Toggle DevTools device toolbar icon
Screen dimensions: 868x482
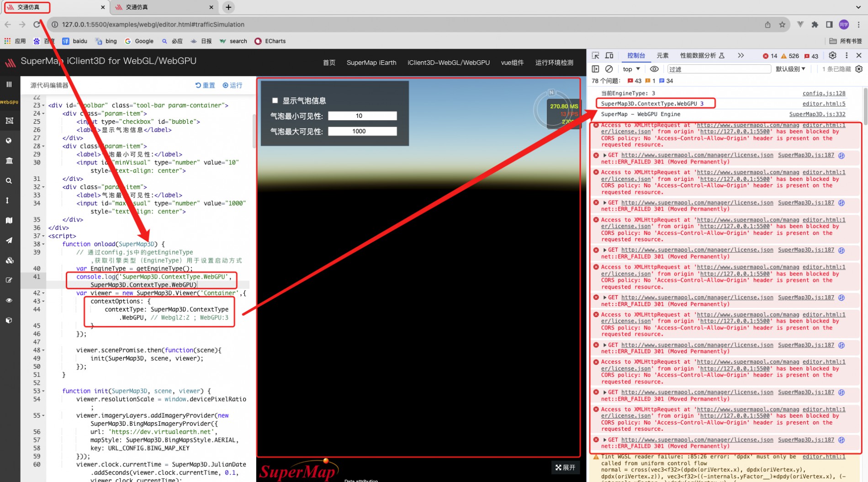pos(609,55)
